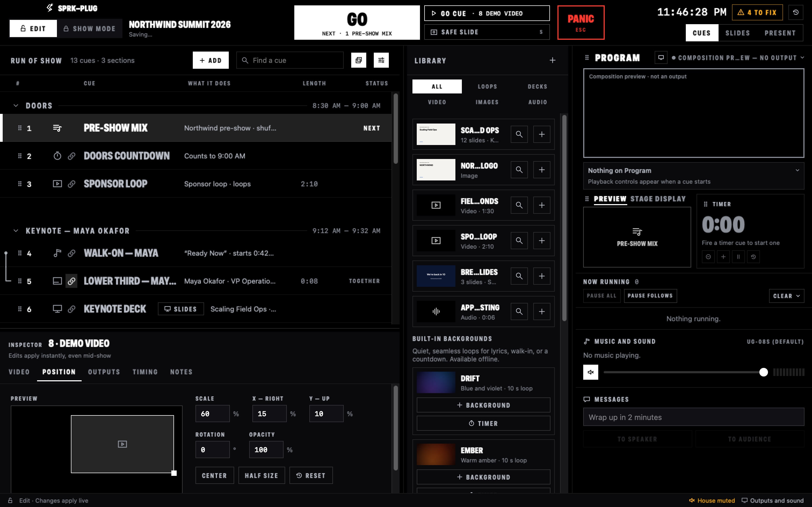Viewport: 812px width, 507px height.
Task: Open run of show filter settings icon
Action: point(381,60)
